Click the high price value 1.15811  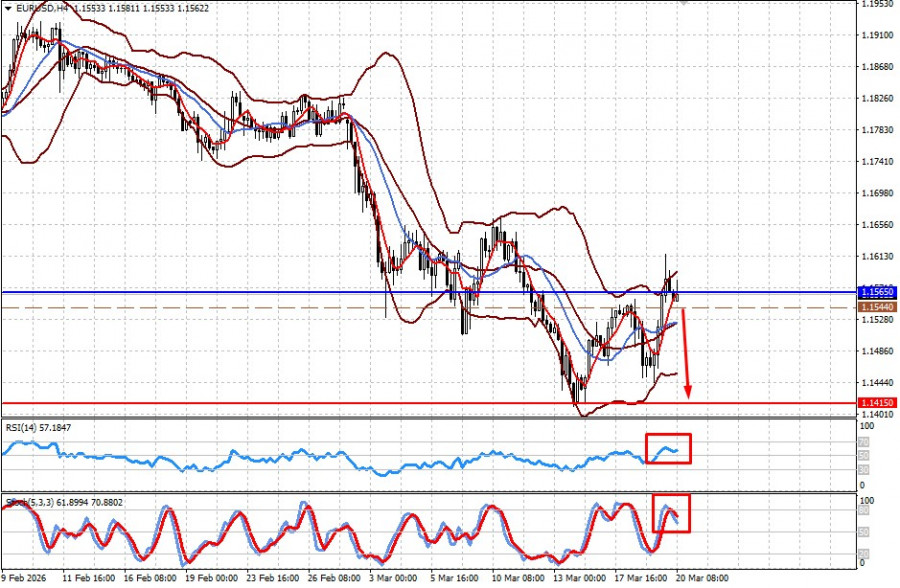123,9
